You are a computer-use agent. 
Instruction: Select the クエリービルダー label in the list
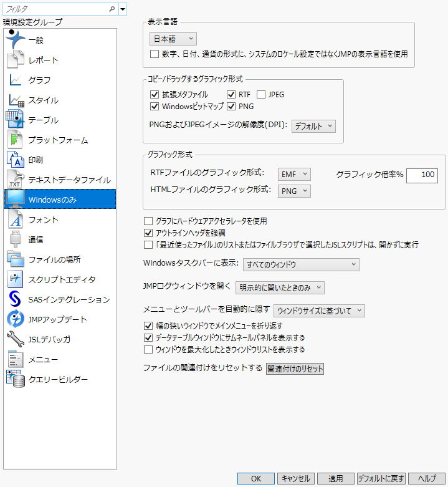click(x=58, y=379)
